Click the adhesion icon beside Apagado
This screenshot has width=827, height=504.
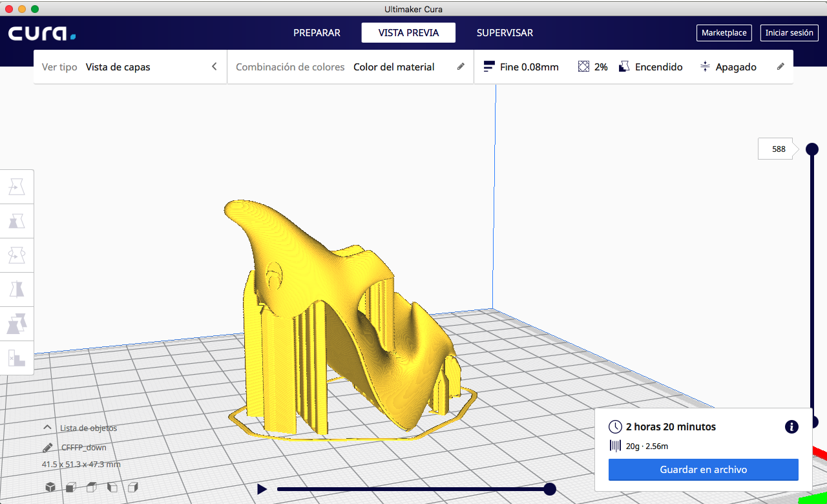point(705,67)
